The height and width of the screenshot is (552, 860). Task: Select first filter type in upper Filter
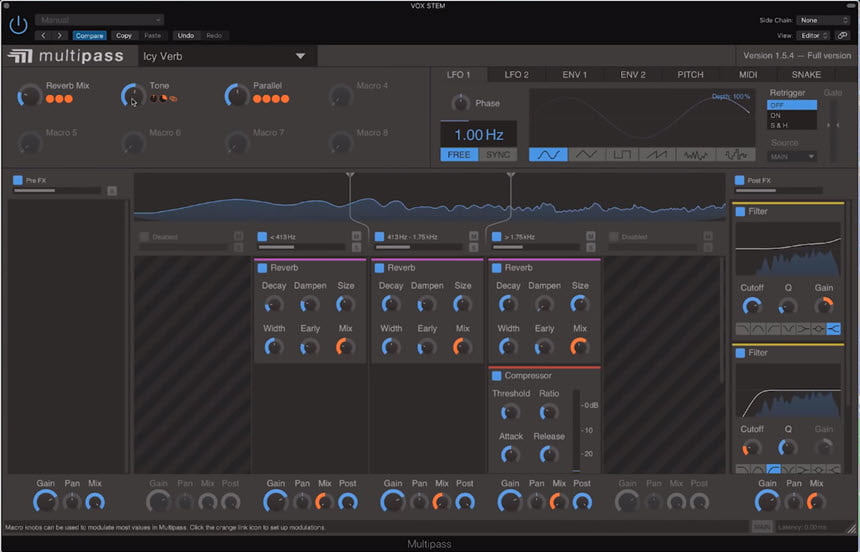(743, 329)
